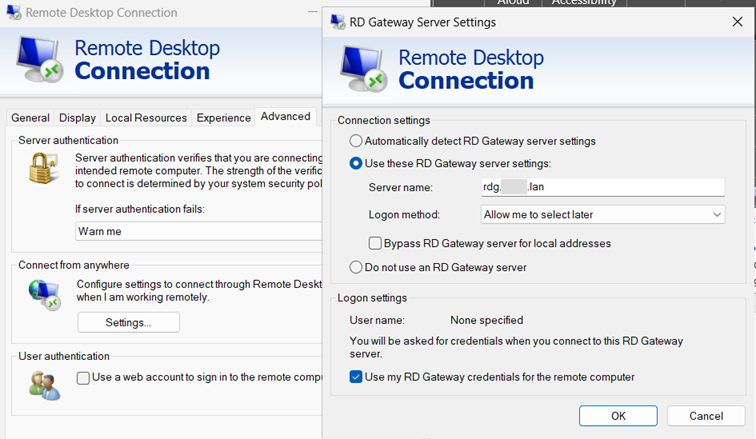756x439 pixels.
Task: Open the Local Resources tab
Action: coord(146,118)
